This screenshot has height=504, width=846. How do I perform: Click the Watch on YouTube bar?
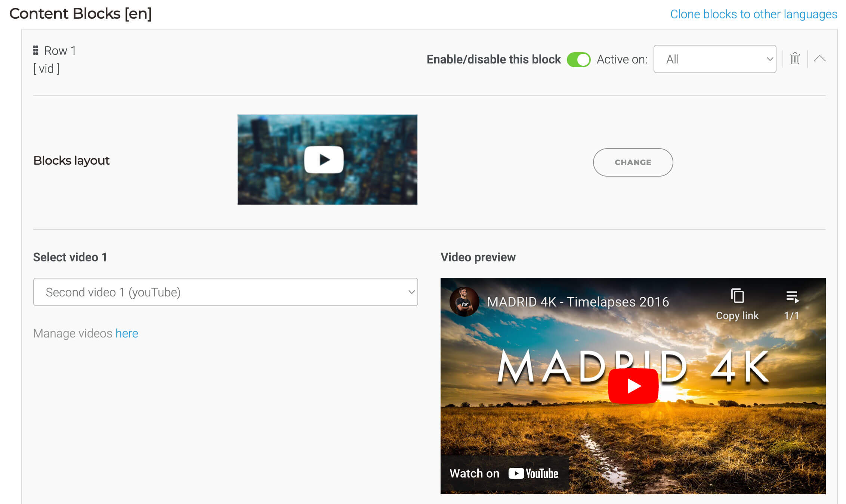point(475,473)
